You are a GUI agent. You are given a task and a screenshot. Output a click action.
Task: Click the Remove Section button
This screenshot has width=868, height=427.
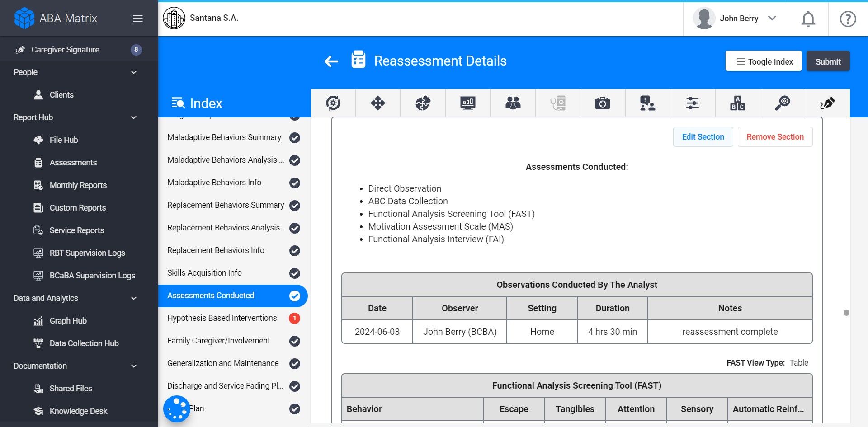pyautogui.click(x=775, y=137)
